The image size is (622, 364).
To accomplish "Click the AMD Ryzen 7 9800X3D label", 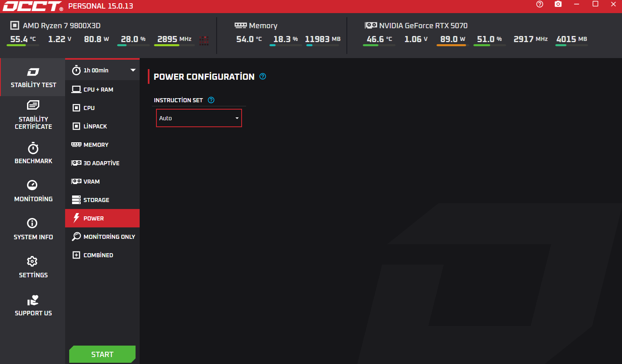I will click(61, 26).
